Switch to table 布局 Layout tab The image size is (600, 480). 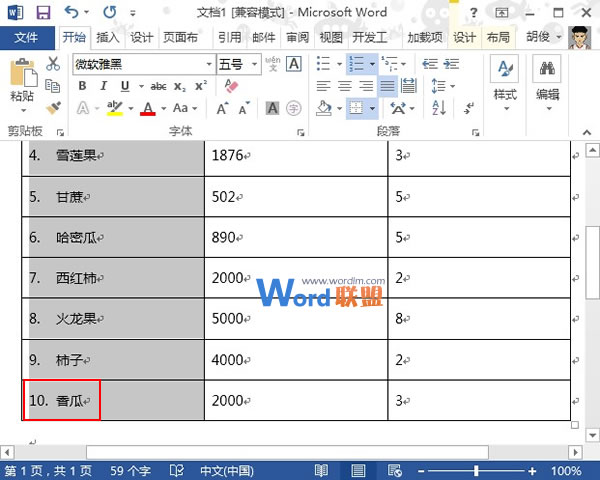pyautogui.click(x=498, y=38)
